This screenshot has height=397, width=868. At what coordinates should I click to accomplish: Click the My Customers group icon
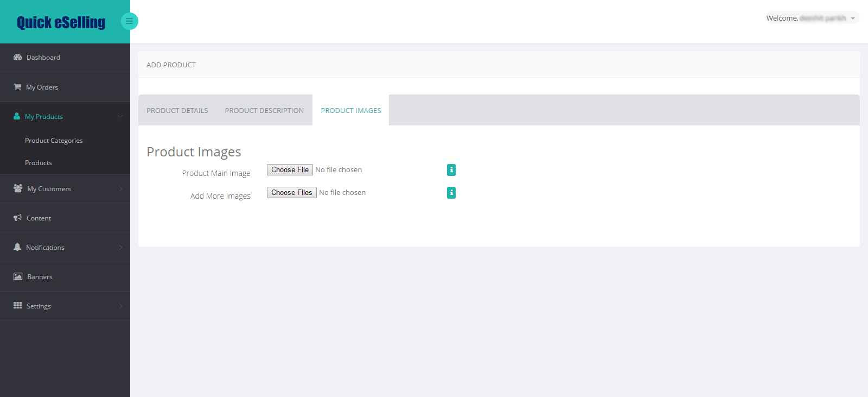[18, 188]
